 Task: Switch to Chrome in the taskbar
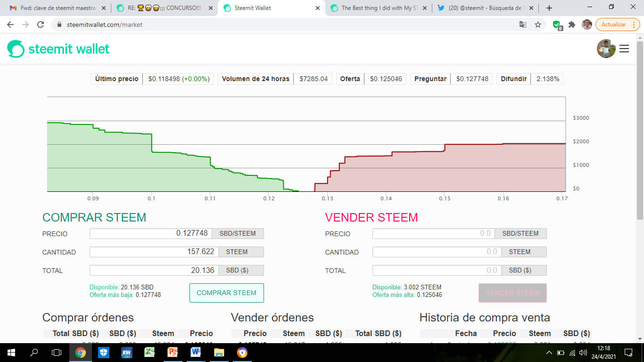tap(81, 352)
